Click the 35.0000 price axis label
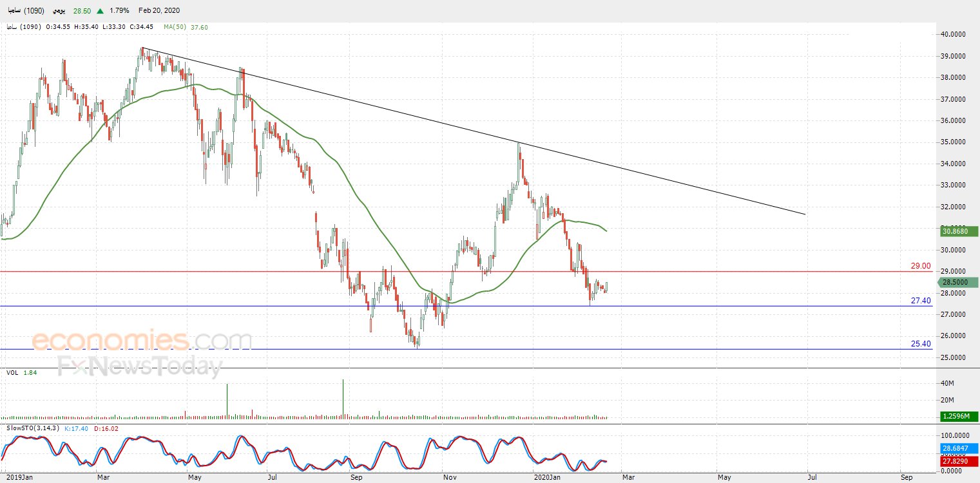The width and height of the screenshot is (980, 483). coord(953,142)
